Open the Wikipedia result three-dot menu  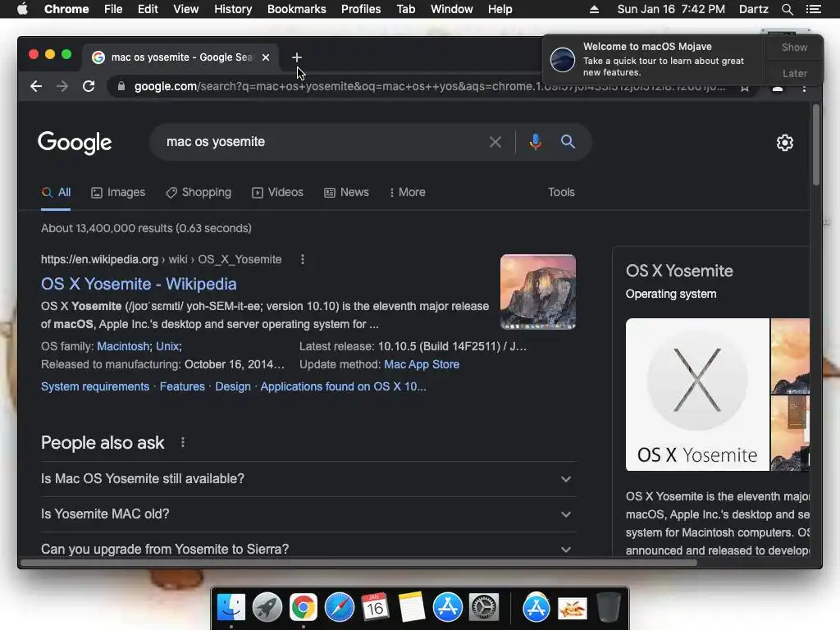tap(303, 259)
